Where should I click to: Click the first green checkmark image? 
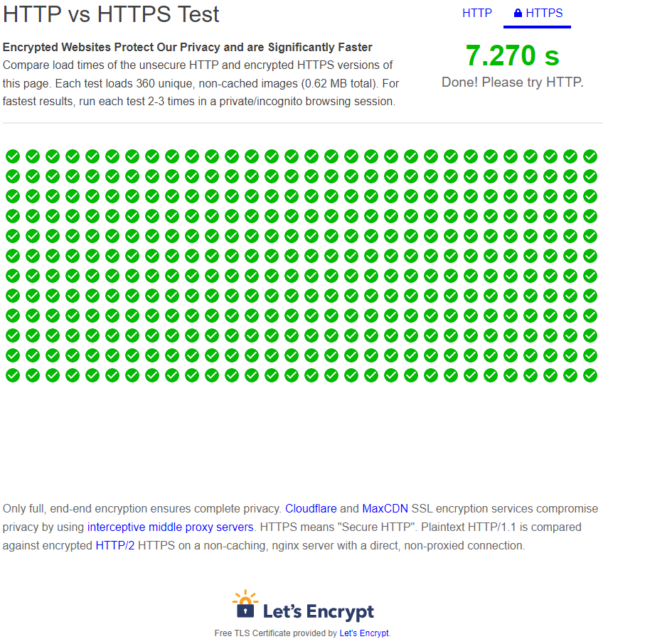coord(12,156)
